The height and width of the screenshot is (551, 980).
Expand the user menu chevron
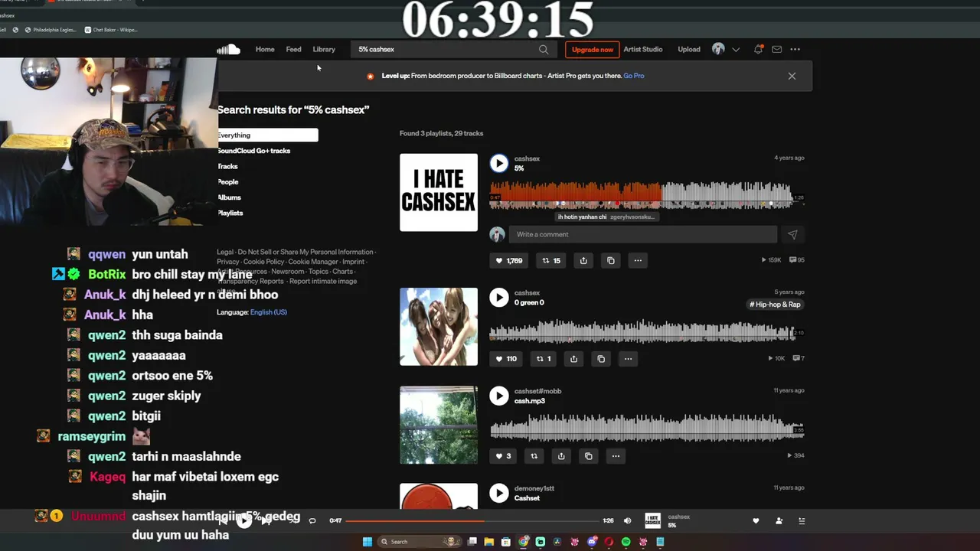coord(736,50)
